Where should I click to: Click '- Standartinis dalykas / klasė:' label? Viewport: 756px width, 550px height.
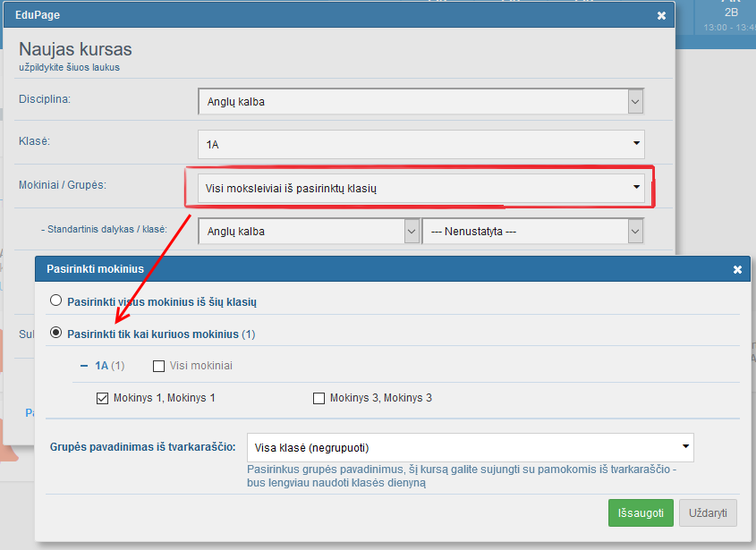pyautogui.click(x=104, y=229)
